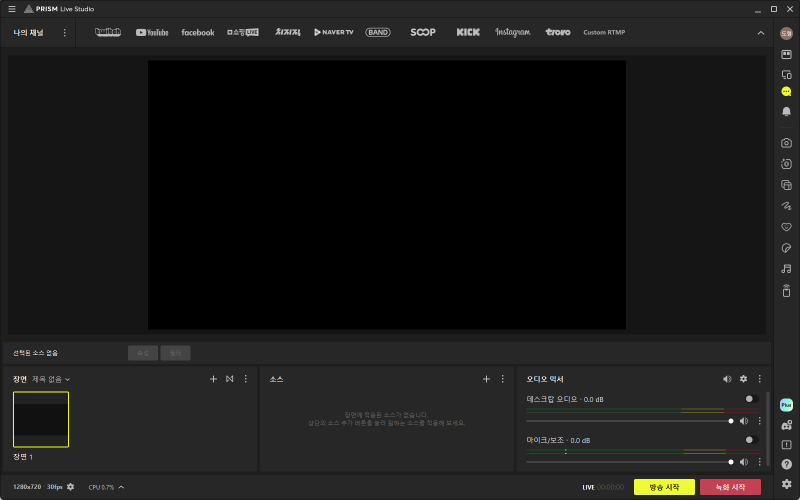Open the yellow chat bubble icon
This screenshot has width=800, height=500.
click(786, 92)
